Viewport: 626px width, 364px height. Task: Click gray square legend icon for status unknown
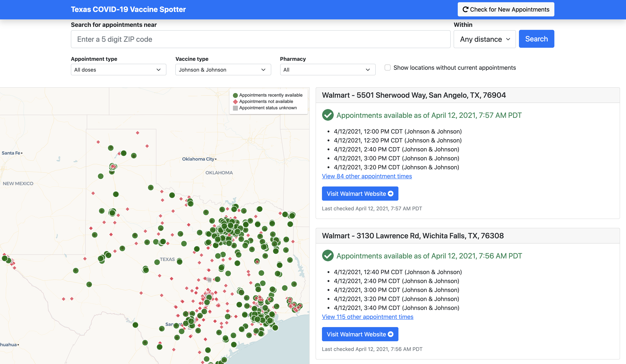click(235, 108)
